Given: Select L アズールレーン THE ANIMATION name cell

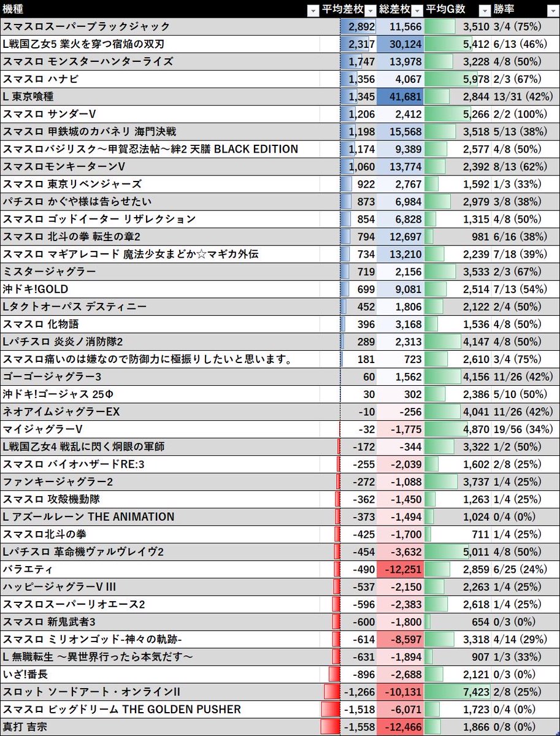Looking at the screenshot, I should (x=160, y=516).
